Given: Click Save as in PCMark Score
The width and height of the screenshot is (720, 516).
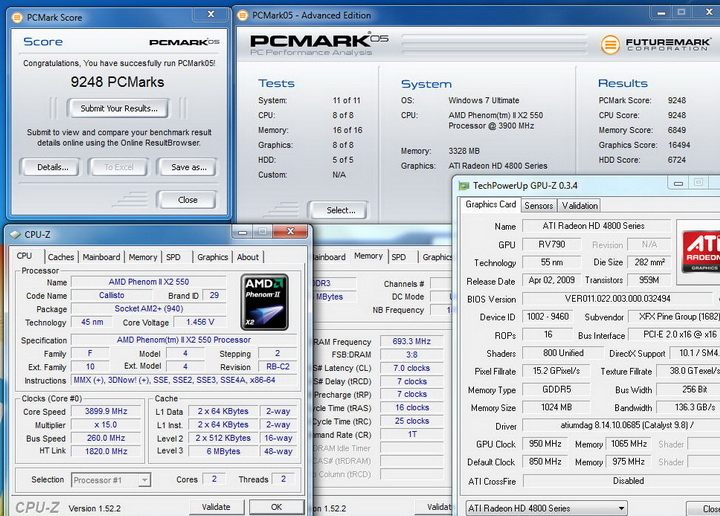Looking at the screenshot, I should click(x=187, y=167).
